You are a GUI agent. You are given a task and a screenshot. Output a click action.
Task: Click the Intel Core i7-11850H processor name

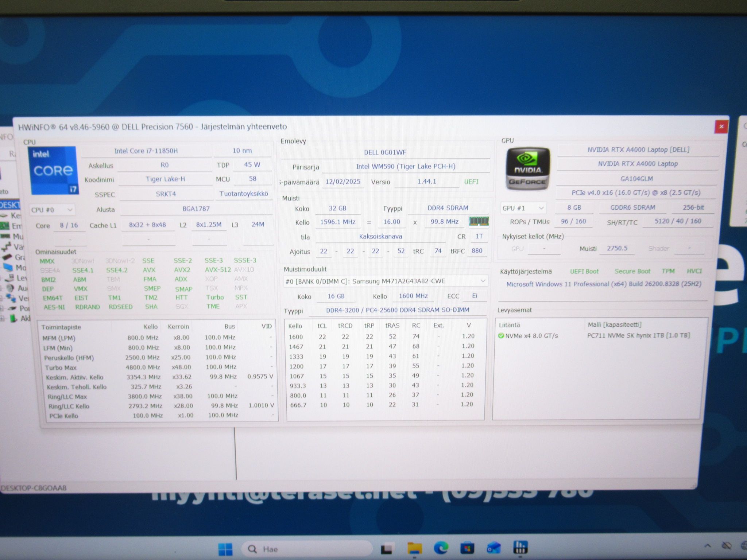point(146,151)
